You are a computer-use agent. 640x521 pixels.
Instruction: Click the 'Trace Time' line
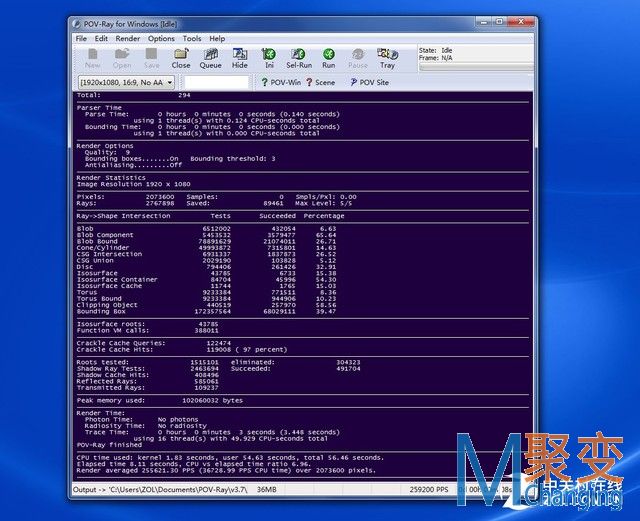(212, 432)
